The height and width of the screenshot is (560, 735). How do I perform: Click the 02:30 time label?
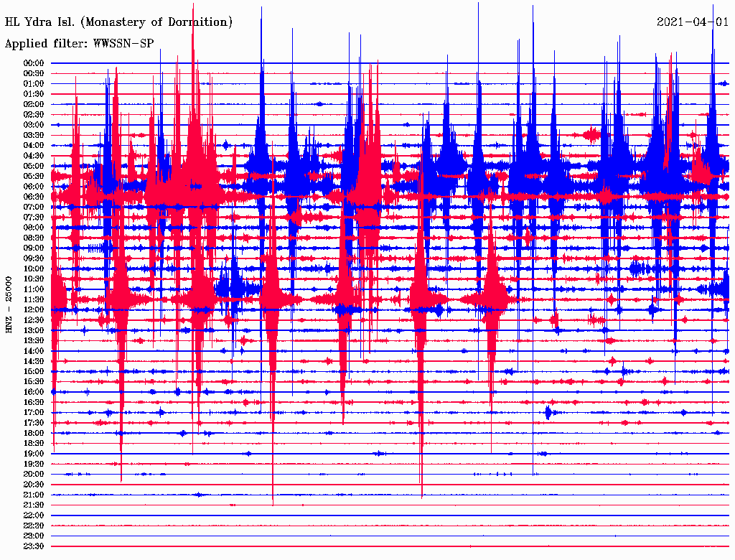coord(34,115)
